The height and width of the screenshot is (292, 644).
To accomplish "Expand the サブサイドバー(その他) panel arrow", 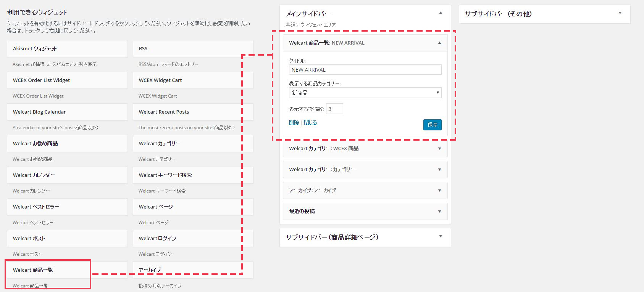I will 620,13.
